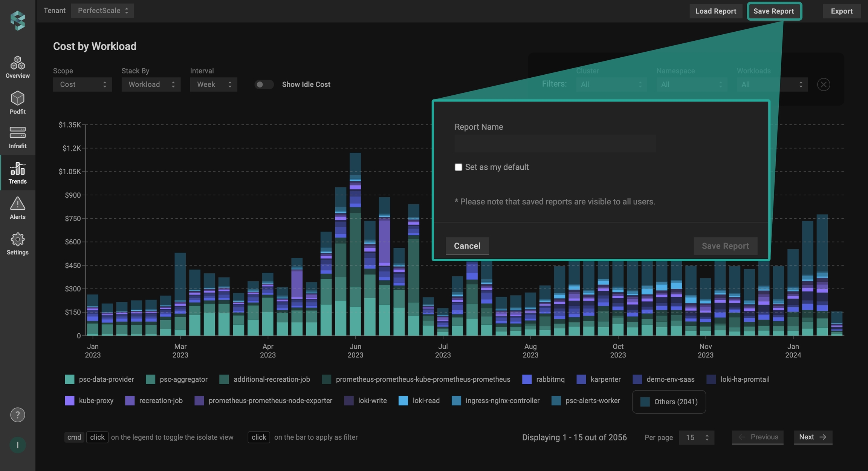The image size is (868, 471).
Task: Click the Report Name input field
Action: coord(555,144)
